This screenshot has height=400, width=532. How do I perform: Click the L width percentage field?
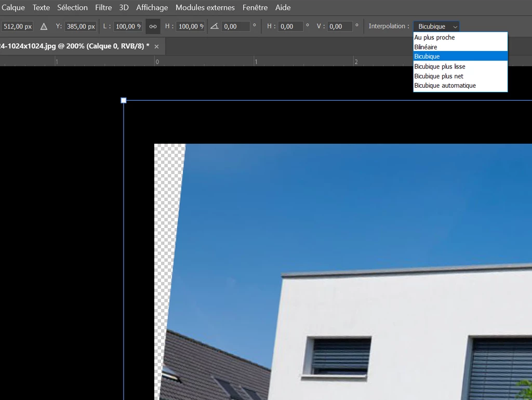coord(128,26)
